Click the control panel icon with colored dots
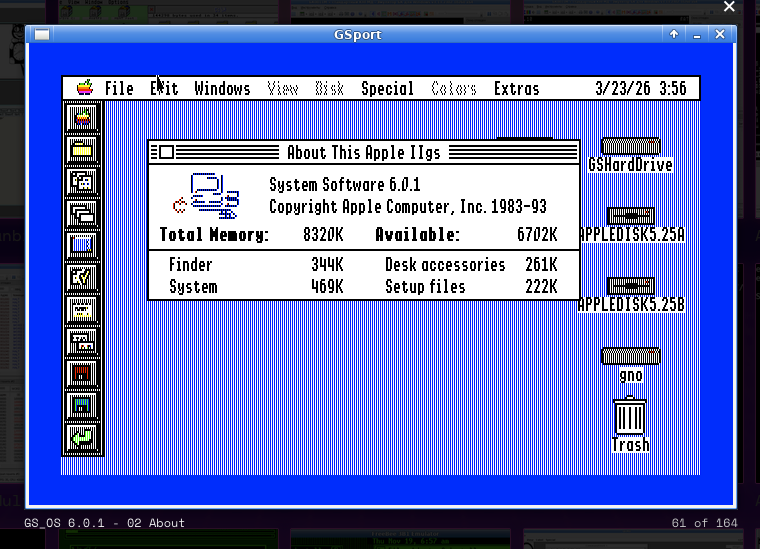Viewport: 760px width, 549px height. (x=82, y=342)
